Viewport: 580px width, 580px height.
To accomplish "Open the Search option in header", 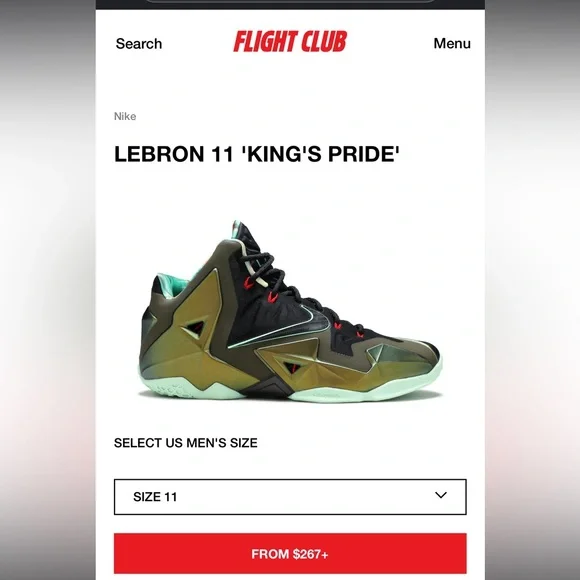I will (139, 44).
